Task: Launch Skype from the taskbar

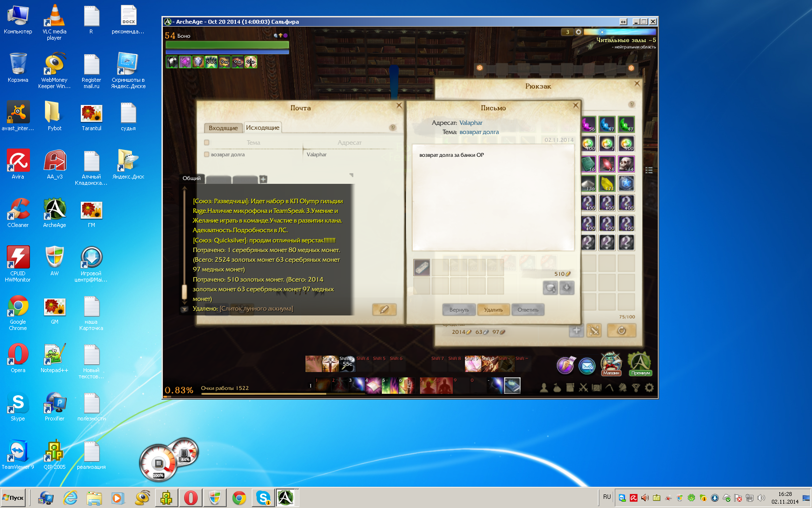Action: pos(263,497)
